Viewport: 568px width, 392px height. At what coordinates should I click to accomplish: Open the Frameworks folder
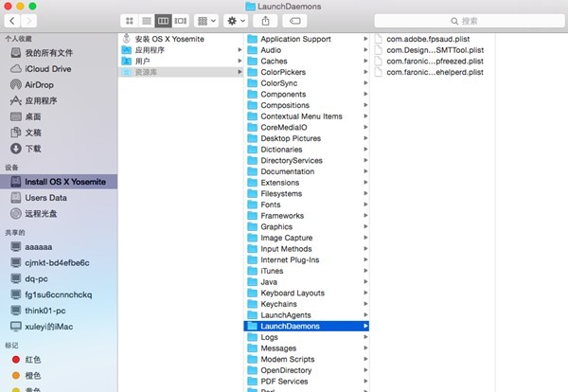(x=307, y=216)
